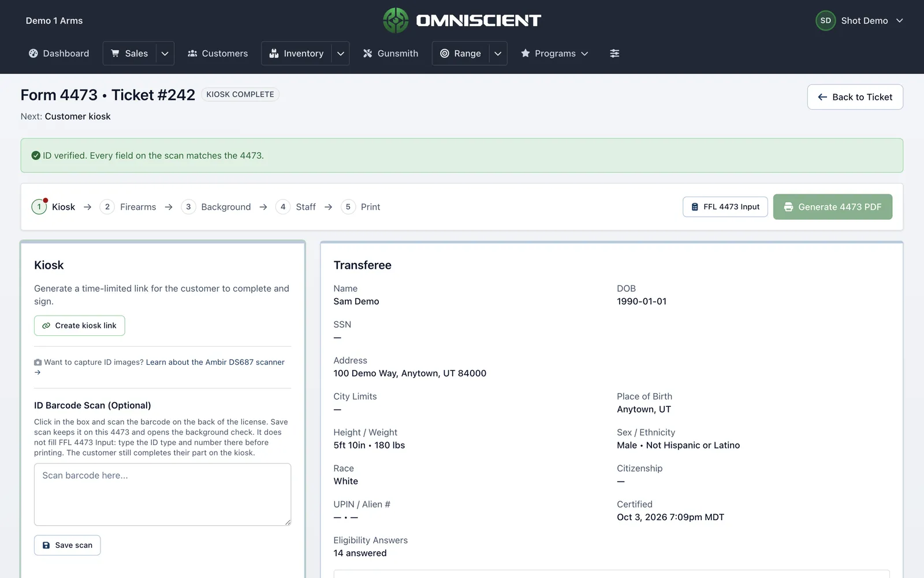Expand the Inventory dropdown arrow
This screenshot has width=924, height=578.
pyautogui.click(x=341, y=53)
